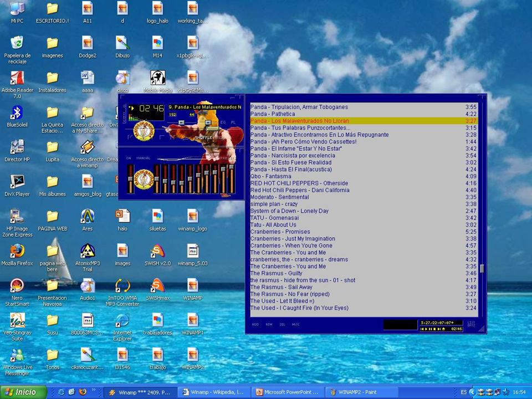Switch to Microsoft PowerPoint taskbar button
Image resolution: width=532 pixels, height=399 pixels.
[x=288, y=392]
